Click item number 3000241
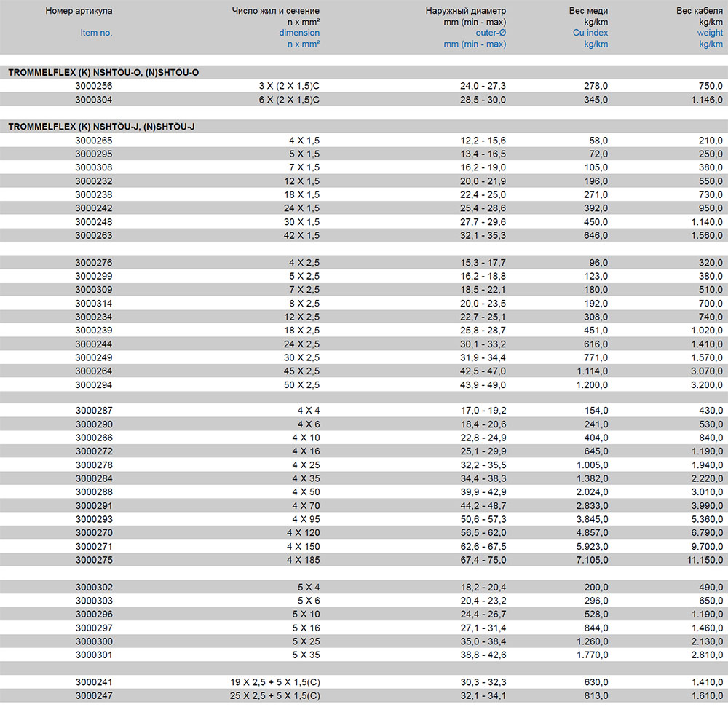 point(94,682)
